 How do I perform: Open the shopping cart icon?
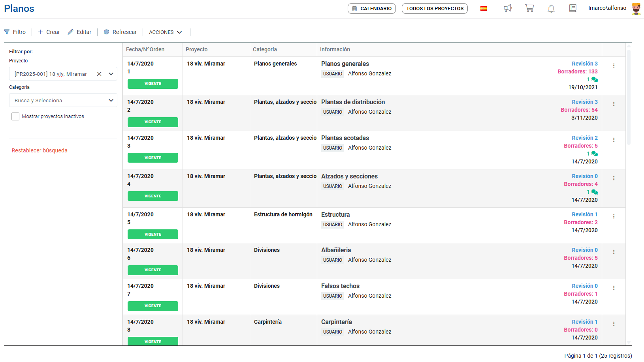[529, 8]
